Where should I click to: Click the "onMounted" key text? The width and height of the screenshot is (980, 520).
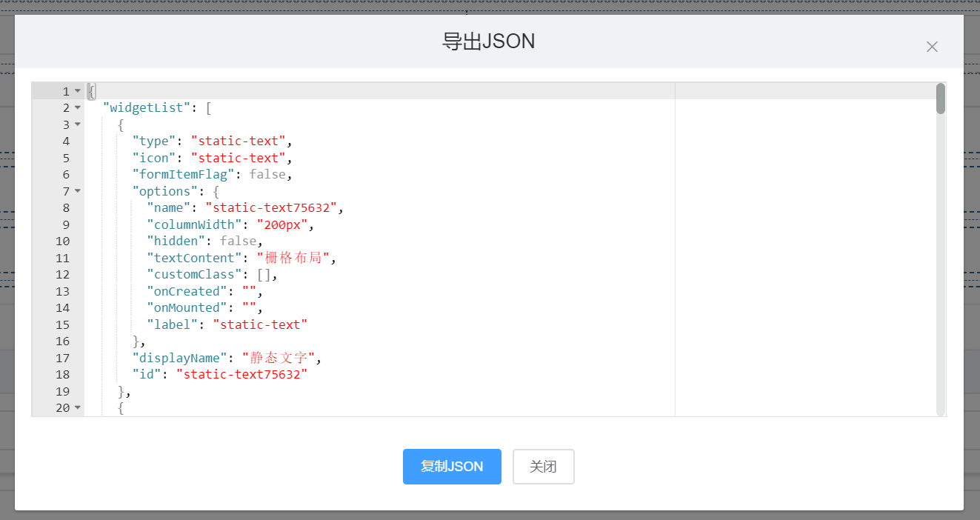(x=187, y=308)
